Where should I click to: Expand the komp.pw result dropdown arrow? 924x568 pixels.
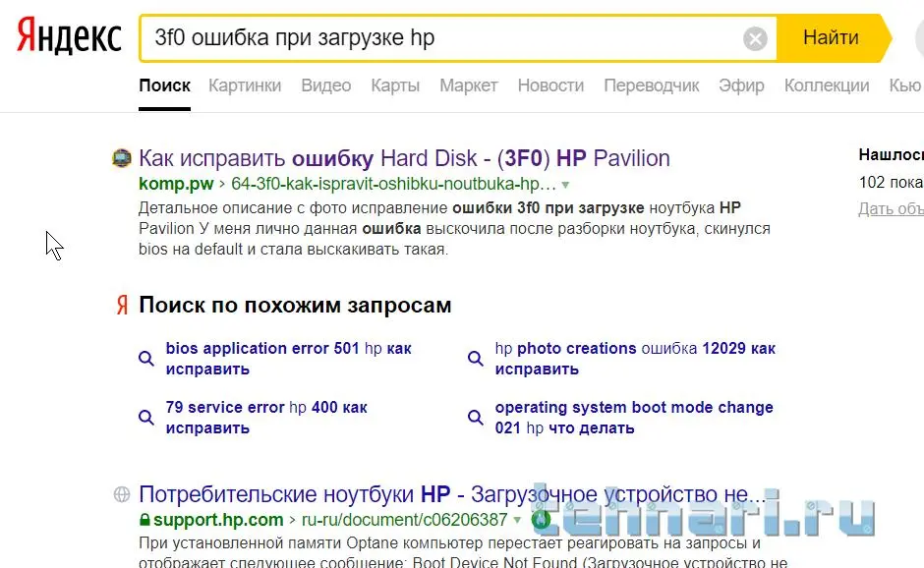565,185
